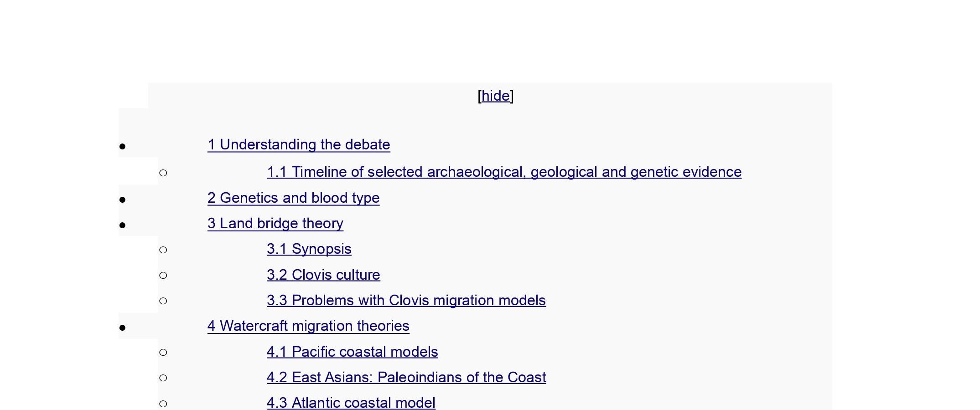
Task: Click bullet beside Land bridge theory
Action: [122, 225]
